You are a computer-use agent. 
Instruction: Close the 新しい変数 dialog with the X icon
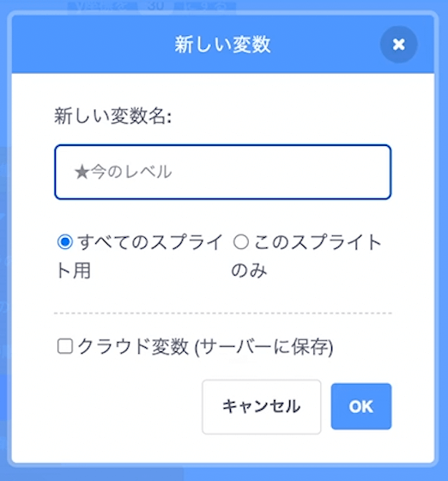(398, 45)
